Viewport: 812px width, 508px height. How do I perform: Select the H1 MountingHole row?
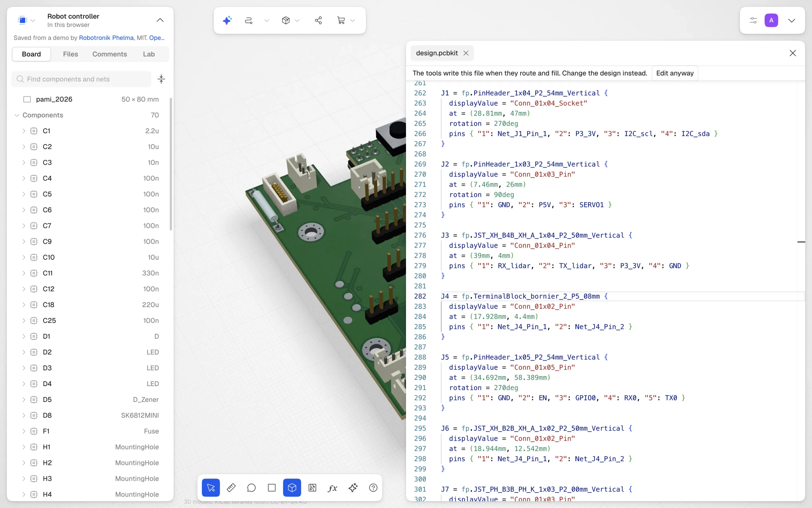tap(91, 447)
